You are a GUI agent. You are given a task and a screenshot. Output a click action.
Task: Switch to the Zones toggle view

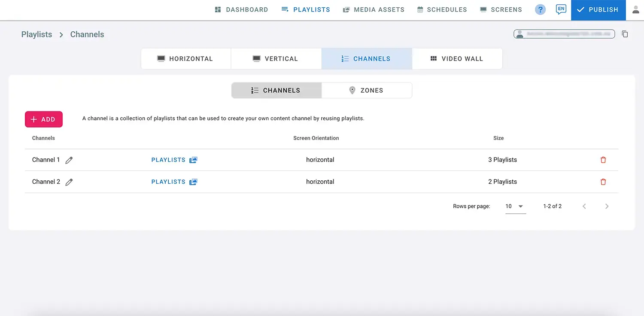click(x=367, y=90)
